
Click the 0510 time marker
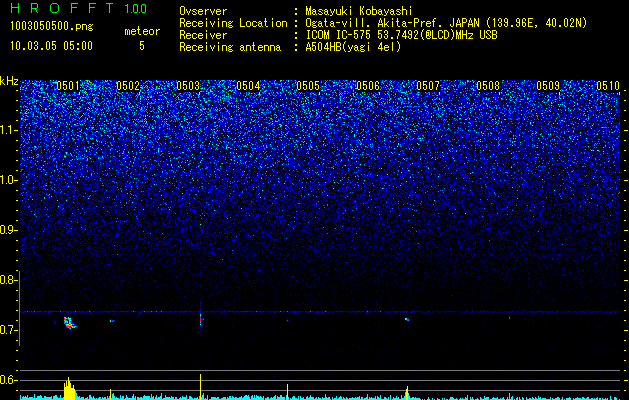coord(608,86)
